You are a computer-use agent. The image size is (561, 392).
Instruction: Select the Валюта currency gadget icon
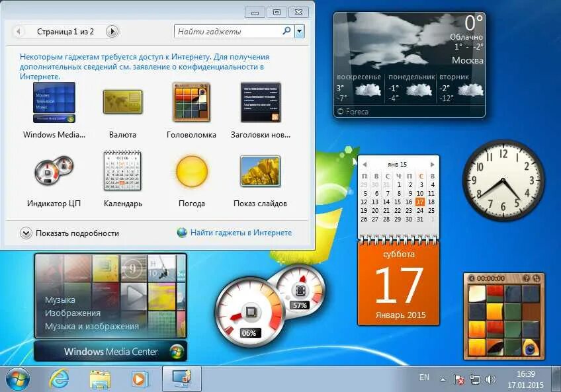click(123, 102)
